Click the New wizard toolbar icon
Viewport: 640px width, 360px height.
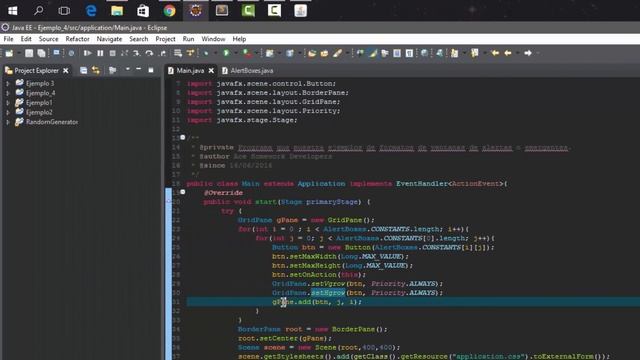[9, 53]
